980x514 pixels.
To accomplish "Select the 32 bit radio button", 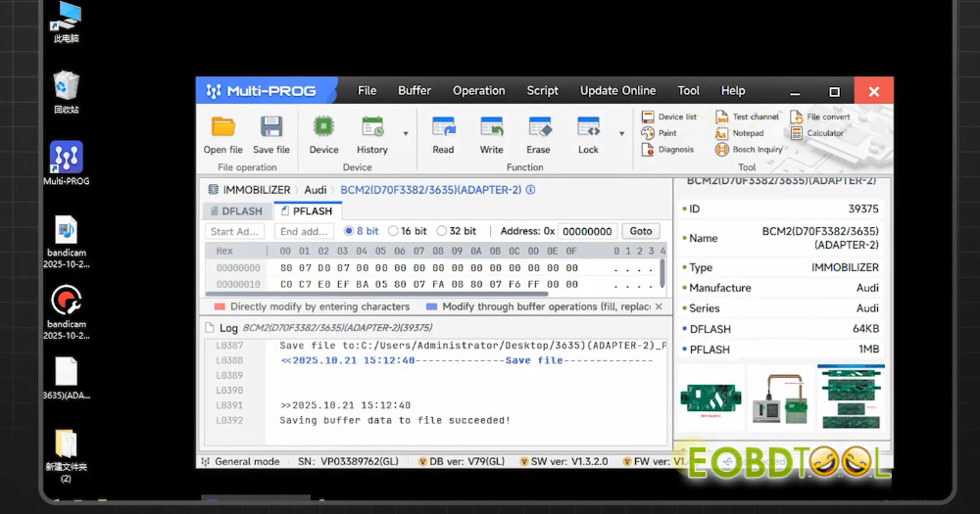I will tap(442, 231).
